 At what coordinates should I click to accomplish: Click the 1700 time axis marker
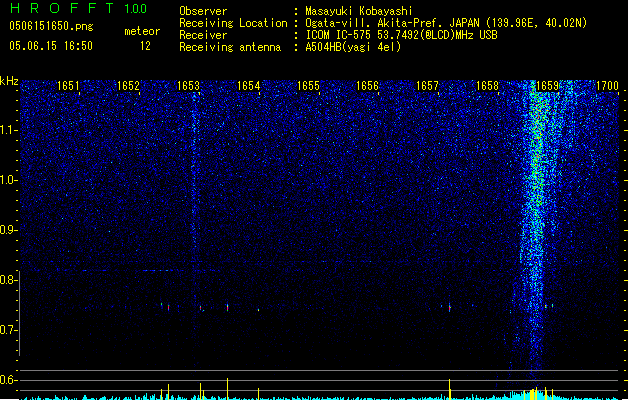pyautogui.click(x=607, y=86)
